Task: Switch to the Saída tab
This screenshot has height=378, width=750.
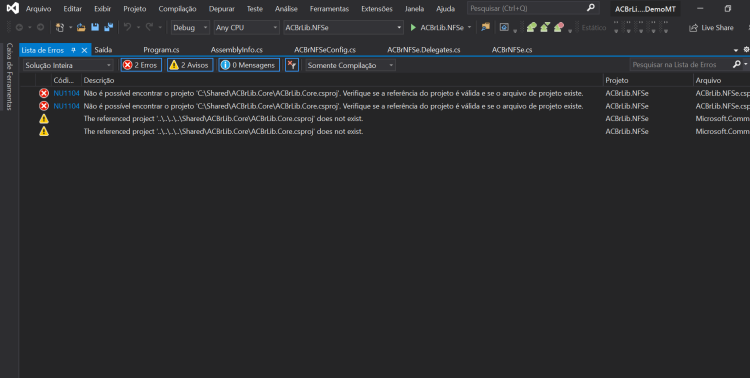Action: 103,50
